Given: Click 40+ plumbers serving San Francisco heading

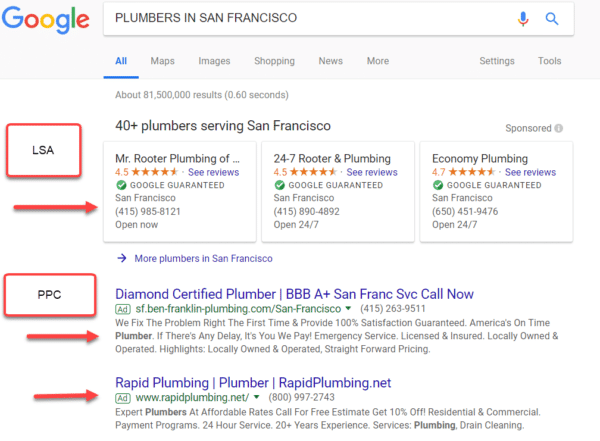Looking at the screenshot, I should pos(223,126).
